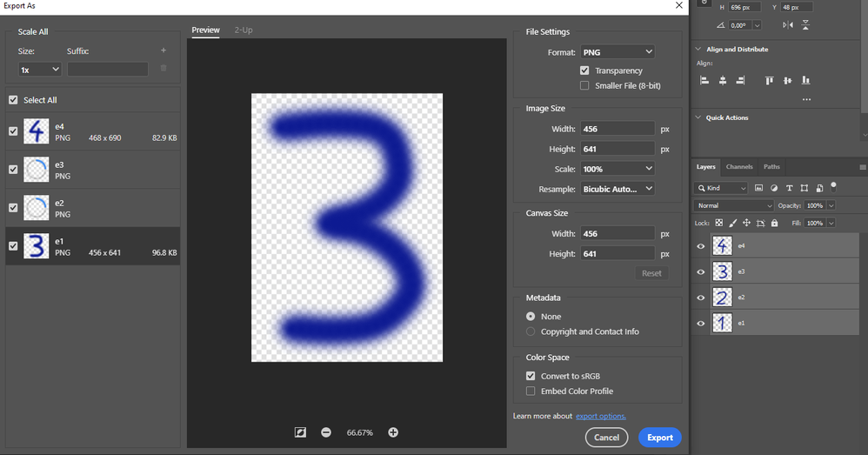868x455 pixels.
Task: Toggle Convert to sRGB
Action: [531, 376]
